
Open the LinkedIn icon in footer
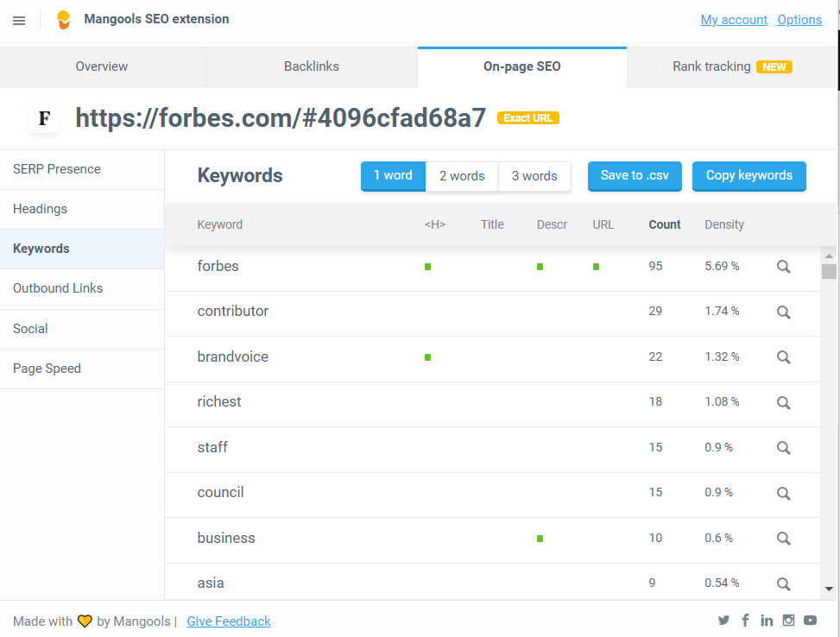point(767,621)
